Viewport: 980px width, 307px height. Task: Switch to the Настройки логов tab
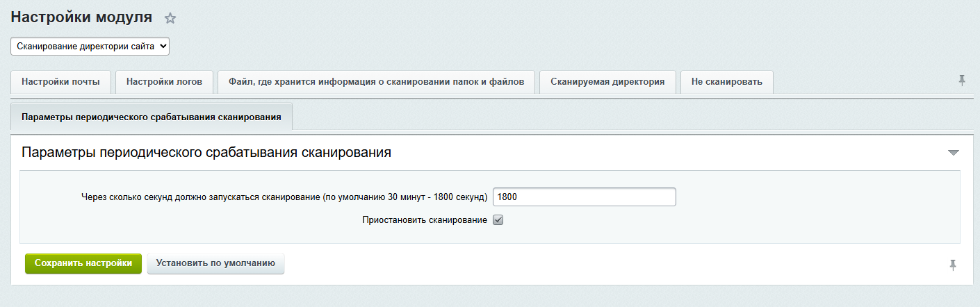(164, 82)
